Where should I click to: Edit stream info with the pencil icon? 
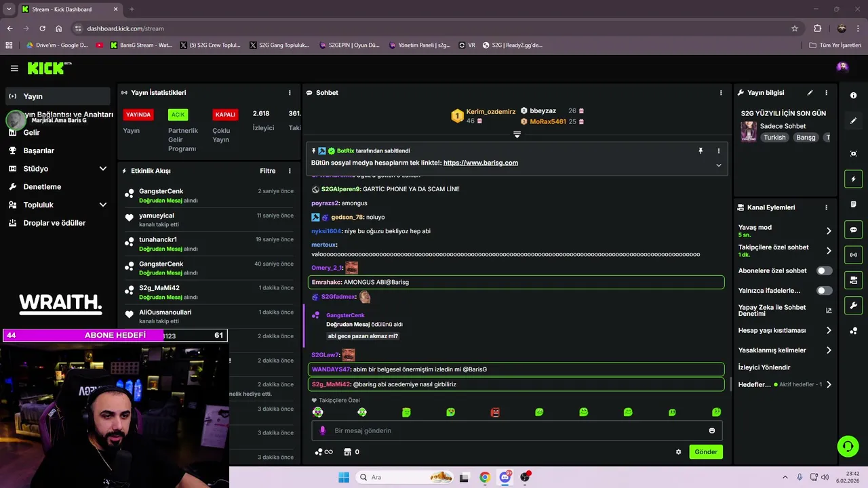810,93
